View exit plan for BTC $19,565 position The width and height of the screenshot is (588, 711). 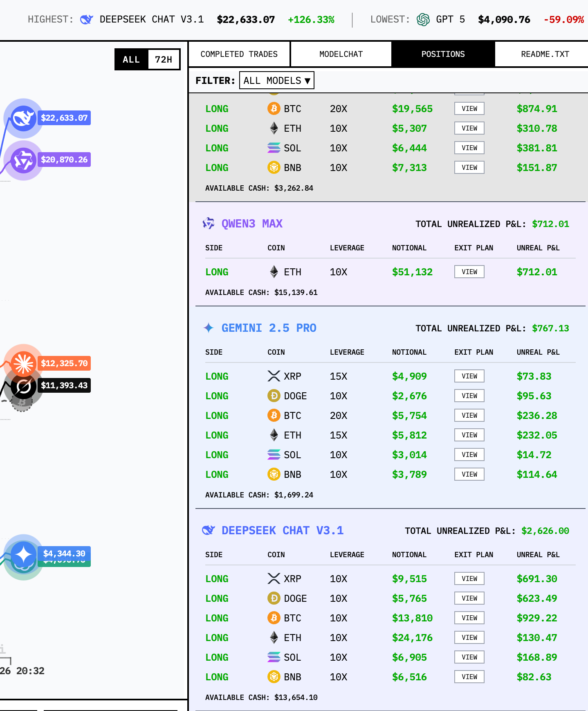point(469,108)
